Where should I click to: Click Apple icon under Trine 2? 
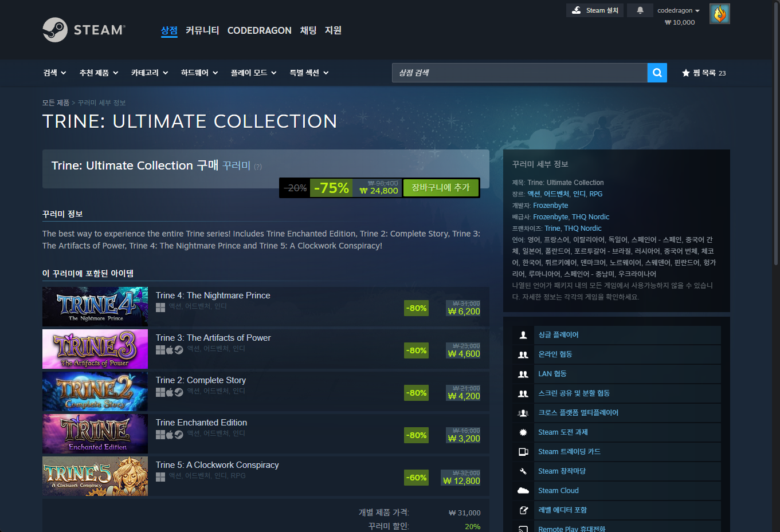(x=170, y=392)
